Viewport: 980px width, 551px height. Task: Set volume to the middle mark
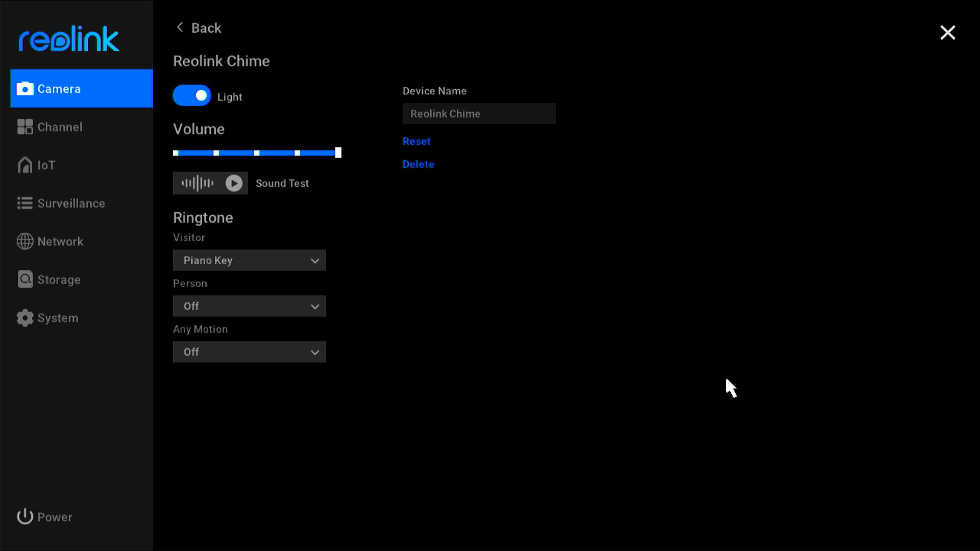(257, 153)
